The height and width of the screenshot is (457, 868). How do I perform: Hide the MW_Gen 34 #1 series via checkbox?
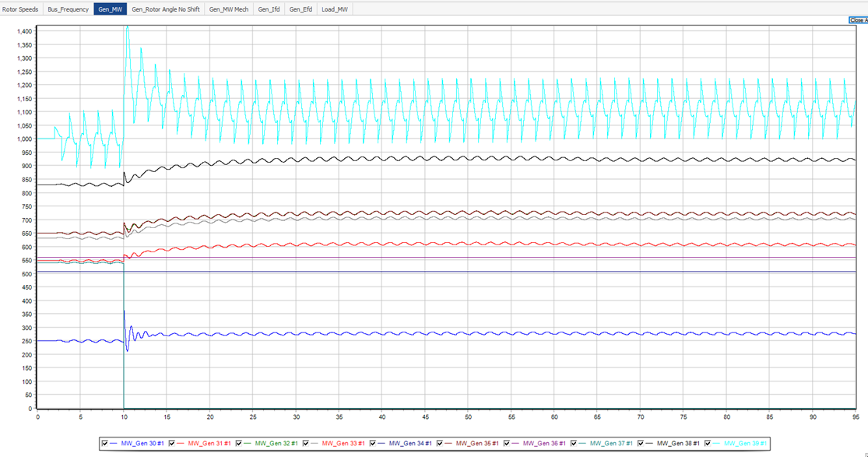point(373,443)
